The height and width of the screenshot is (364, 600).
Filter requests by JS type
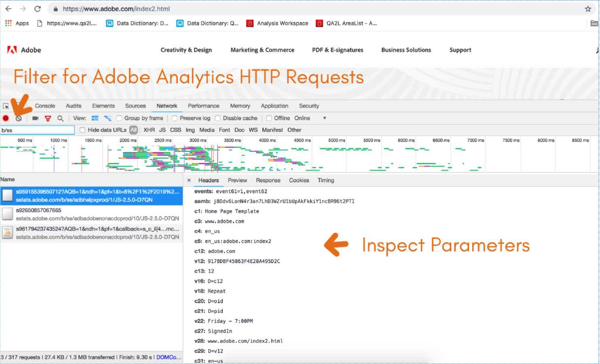coord(163,130)
